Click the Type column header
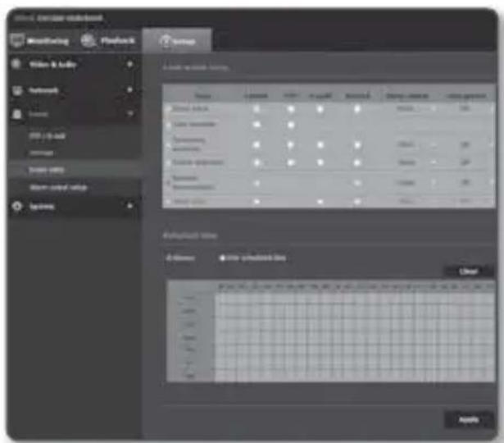Screen dimensions: 504x443 pyautogui.click(x=203, y=95)
